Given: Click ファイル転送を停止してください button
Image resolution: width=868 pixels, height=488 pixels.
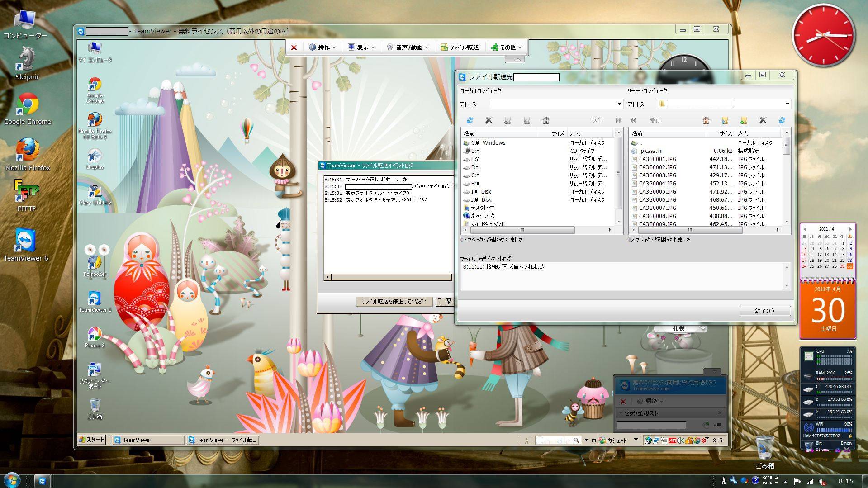Looking at the screenshot, I should pyautogui.click(x=394, y=302).
